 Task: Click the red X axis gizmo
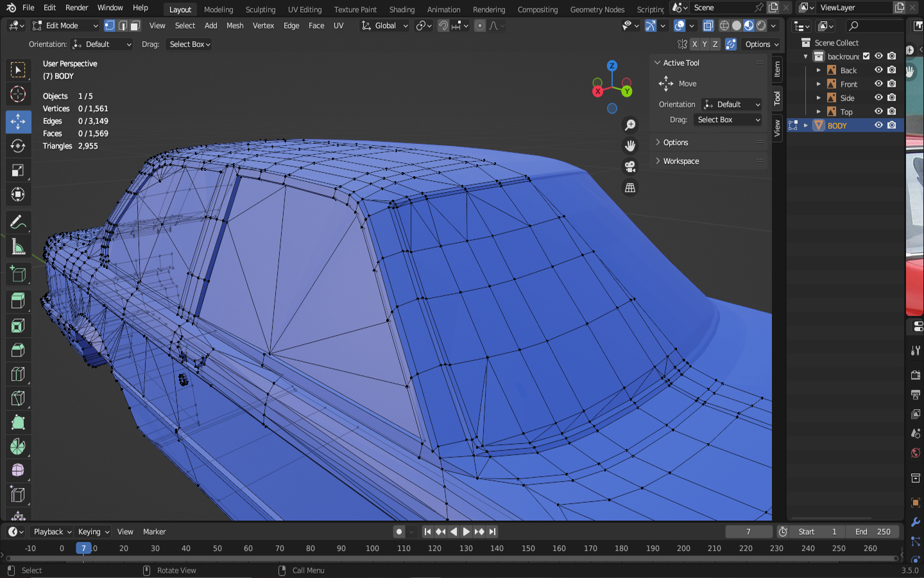597,92
